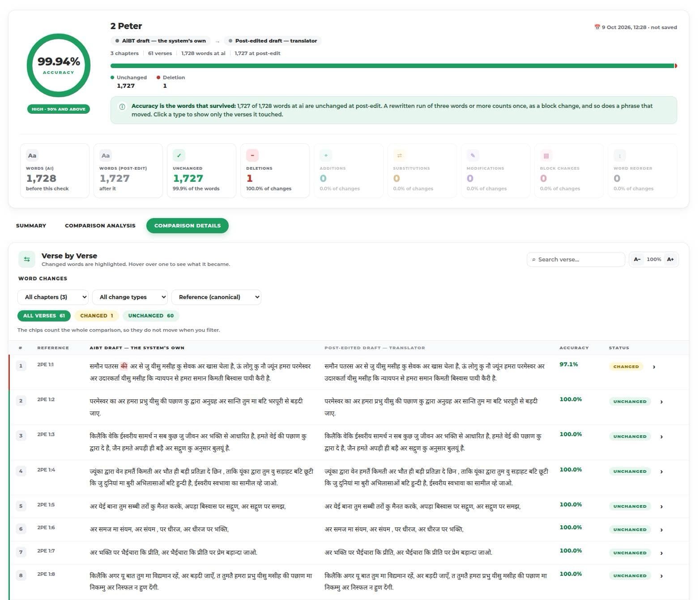Open the All chapters (3) dropdown
This screenshot has height=600, width=700.
(53, 297)
